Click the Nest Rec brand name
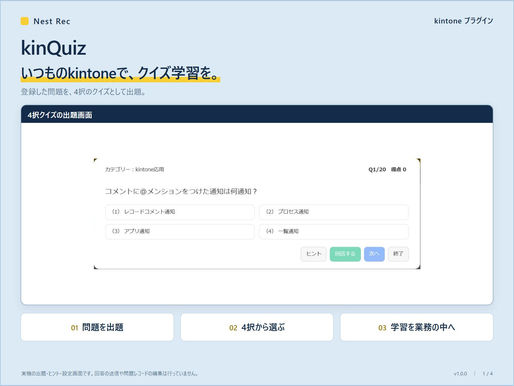The image size is (514, 386). click(x=52, y=21)
